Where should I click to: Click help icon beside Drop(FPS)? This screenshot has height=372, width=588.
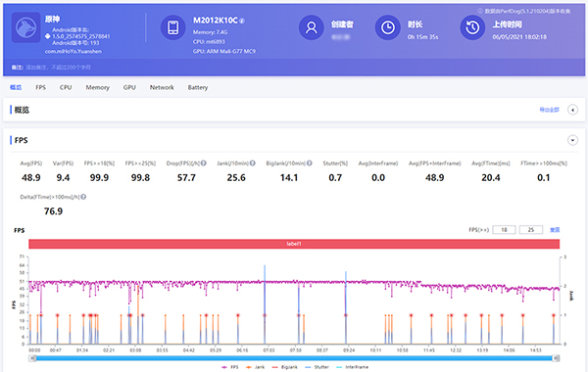point(204,163)
